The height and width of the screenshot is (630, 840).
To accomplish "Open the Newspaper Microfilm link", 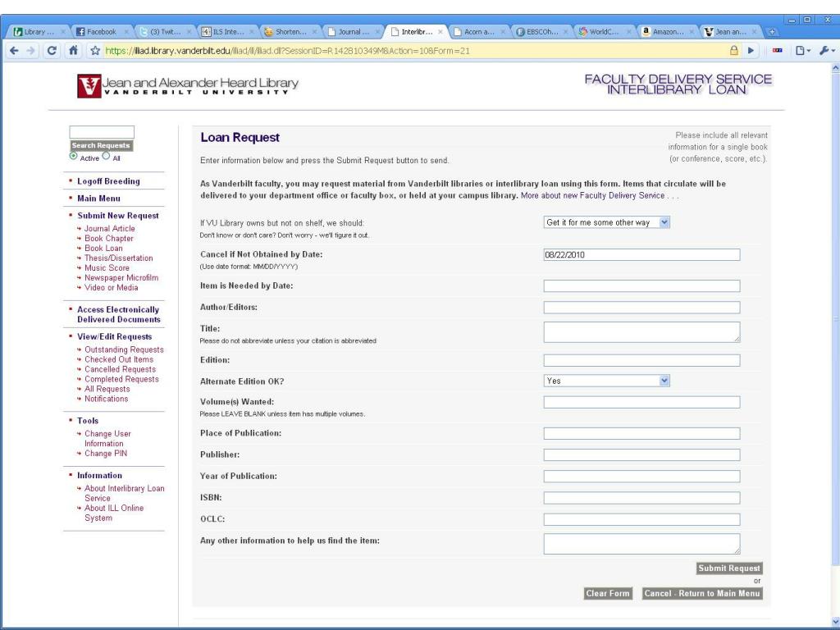I will click(121, 277).
